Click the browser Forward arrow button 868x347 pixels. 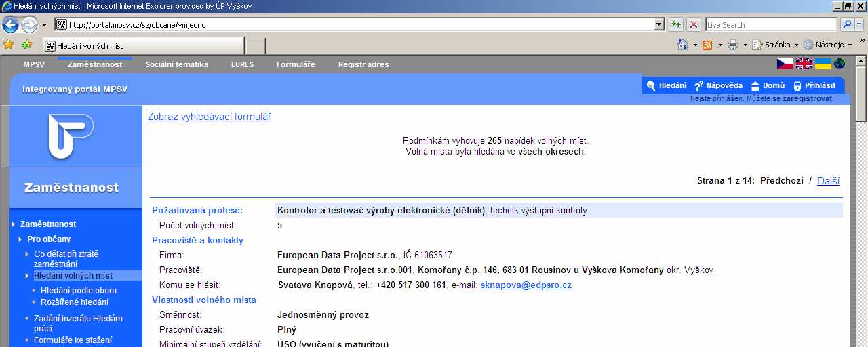[x=29, y=25]
